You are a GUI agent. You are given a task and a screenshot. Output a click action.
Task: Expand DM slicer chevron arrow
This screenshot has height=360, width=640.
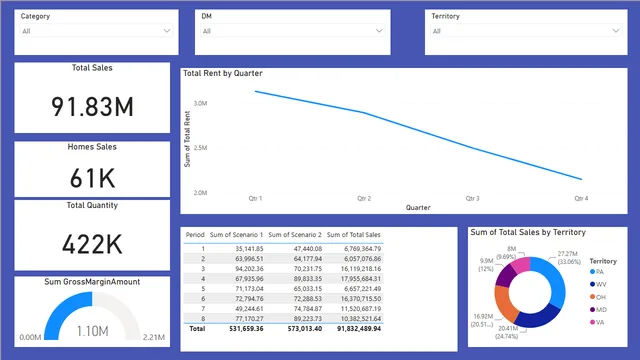[x=379, y=31]
